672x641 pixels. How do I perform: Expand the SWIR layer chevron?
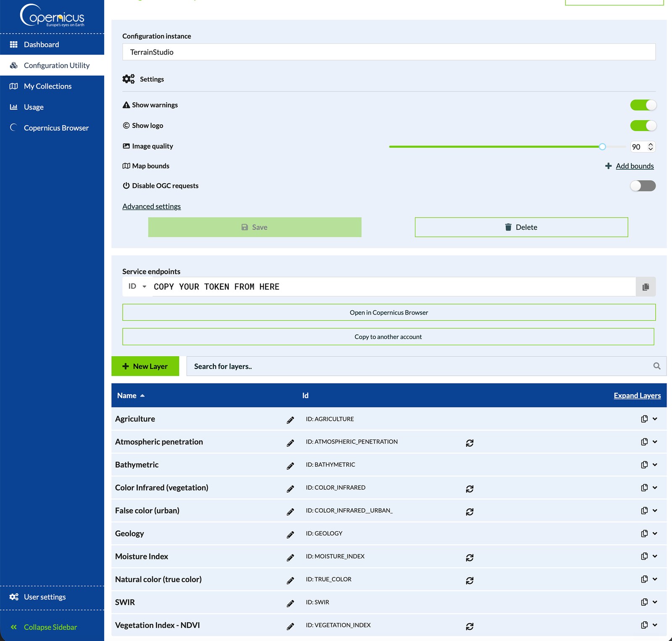(x=655, y=602)
